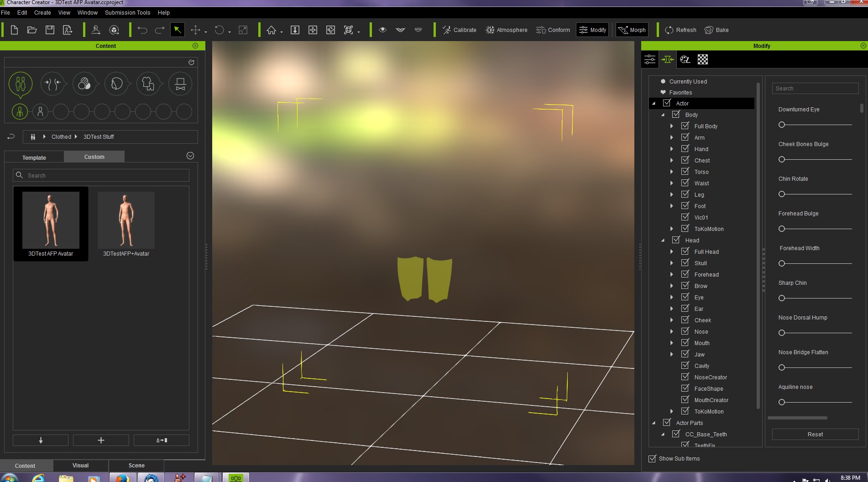Select the Cloth content category icon
Viewport: 868px width, 482px height.
(x=148, y=84)
